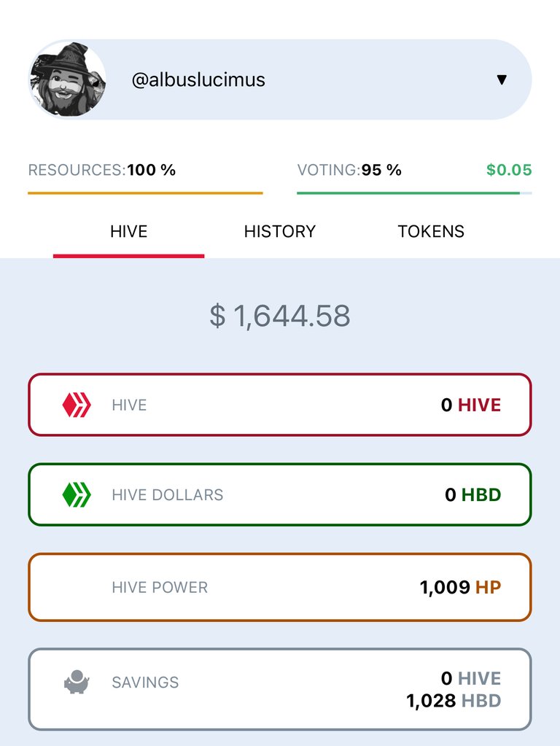The width and height of the screenshot is (560, 746).
Task: Open the HIVE balance card
Action: [x=280, y=405]
